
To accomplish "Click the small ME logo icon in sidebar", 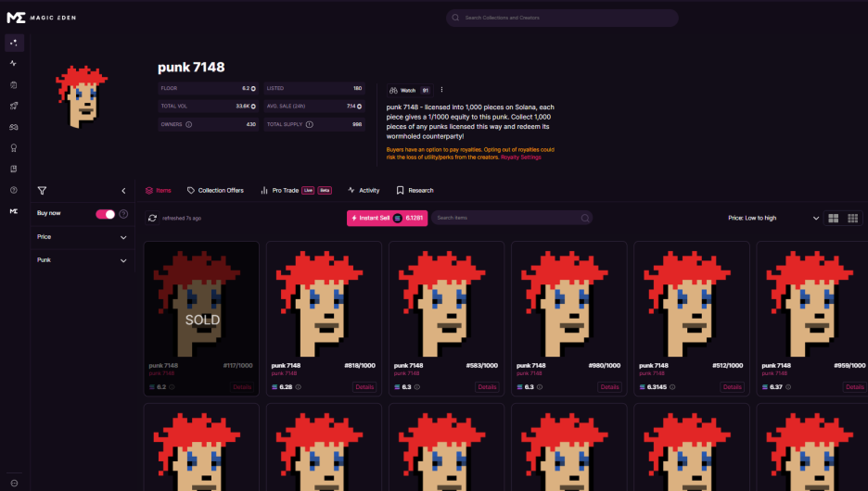I will [x=14, y=210].
